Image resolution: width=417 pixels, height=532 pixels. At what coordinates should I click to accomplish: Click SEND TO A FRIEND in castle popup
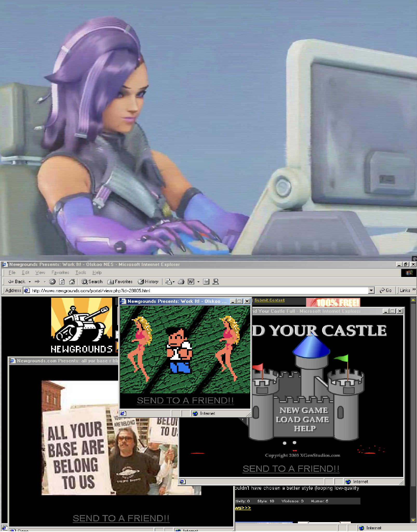pos(291,469)
